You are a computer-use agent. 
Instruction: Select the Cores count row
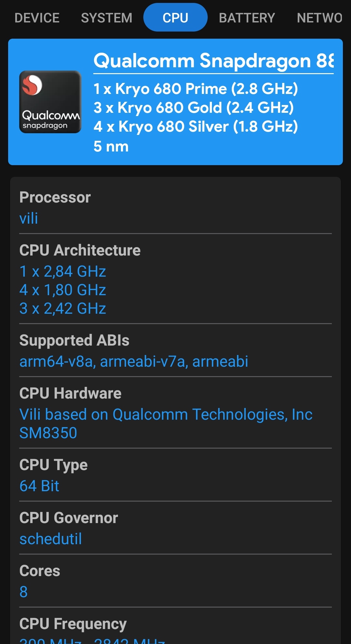(x=175, y=581)
